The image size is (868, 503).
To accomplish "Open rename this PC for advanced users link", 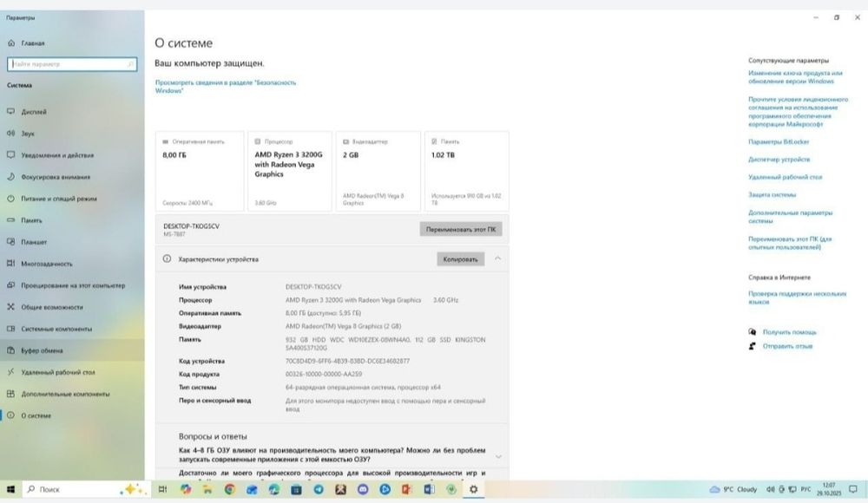I will point(789,243).
